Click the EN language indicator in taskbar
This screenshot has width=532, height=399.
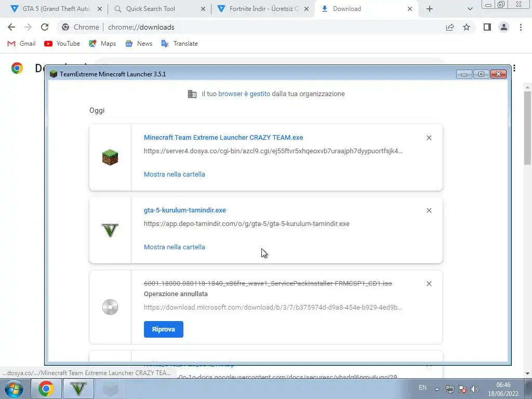(422, 388)
